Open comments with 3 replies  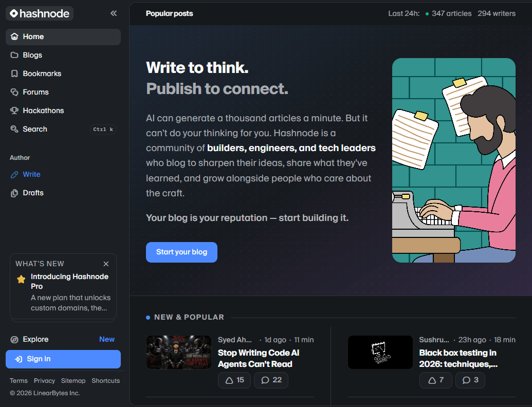(470, 380)
